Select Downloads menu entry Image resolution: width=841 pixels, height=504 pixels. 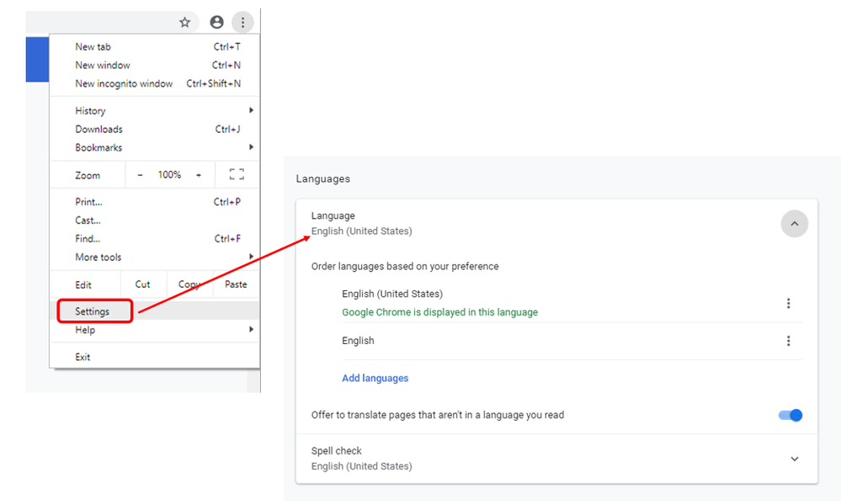pos(98,130)
